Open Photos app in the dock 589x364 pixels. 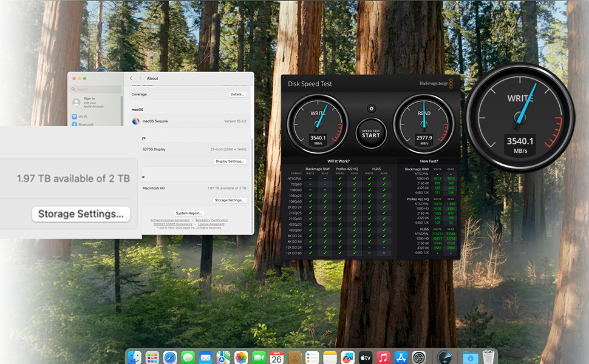pos(241,357)
